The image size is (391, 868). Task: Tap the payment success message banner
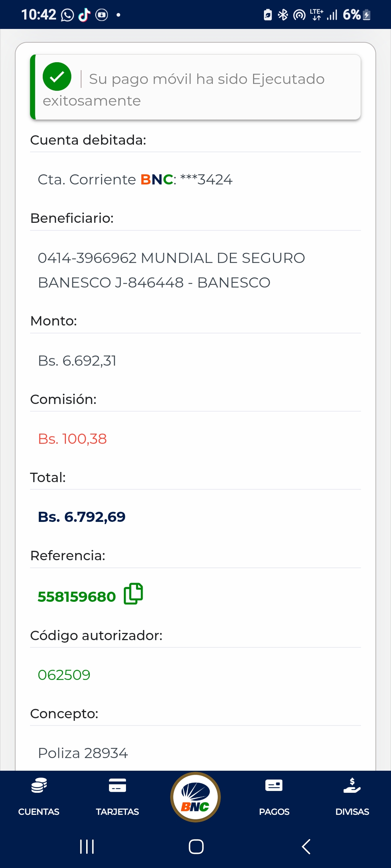click(195, 87)
